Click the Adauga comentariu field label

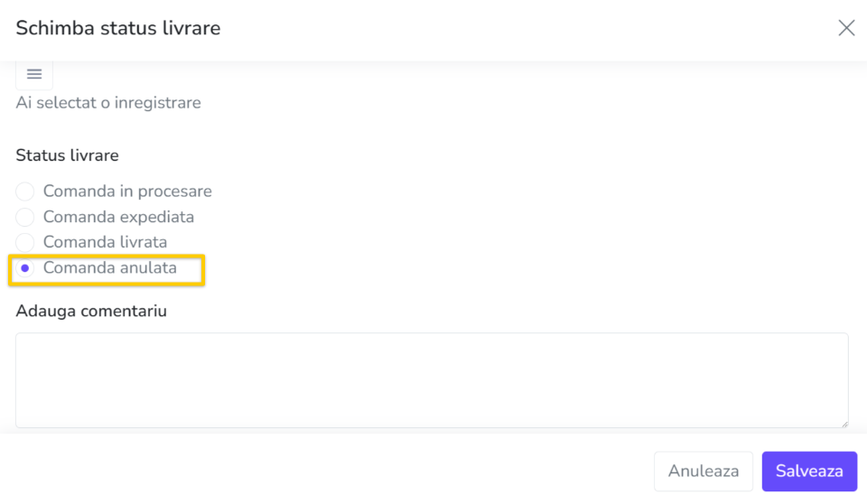click(91, 311)
